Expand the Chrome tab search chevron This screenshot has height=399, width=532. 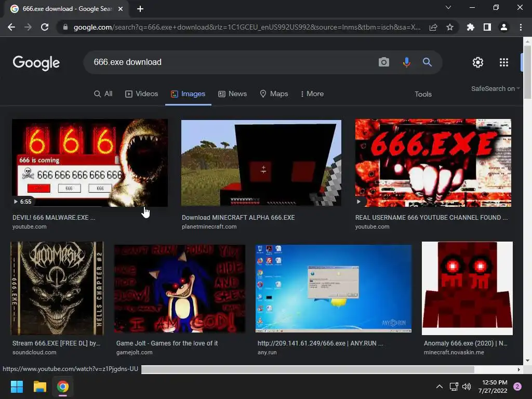pyautogui.click(x=448, y=7)
